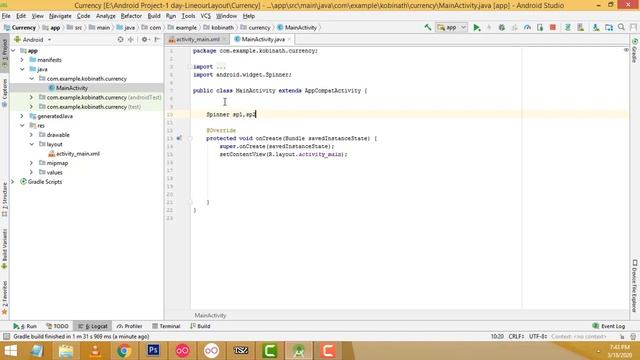Expand the generatedJava folder

[22, 116]
